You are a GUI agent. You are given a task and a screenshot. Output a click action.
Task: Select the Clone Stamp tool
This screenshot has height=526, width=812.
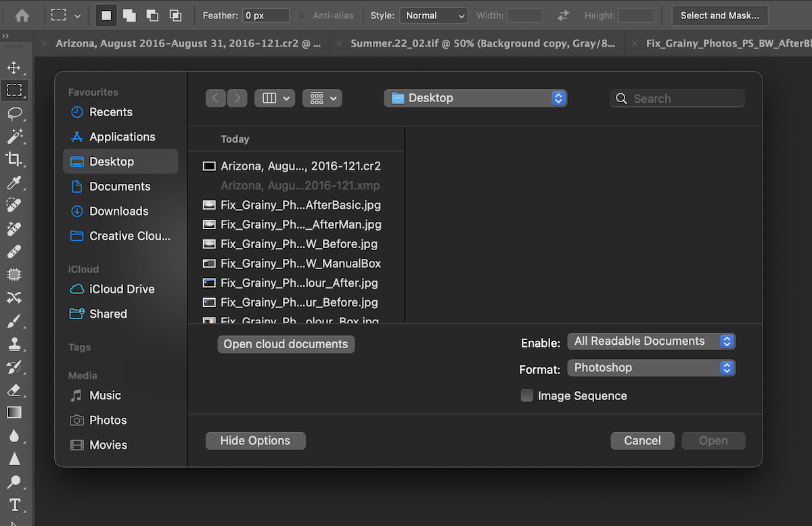tap(15, 343)
